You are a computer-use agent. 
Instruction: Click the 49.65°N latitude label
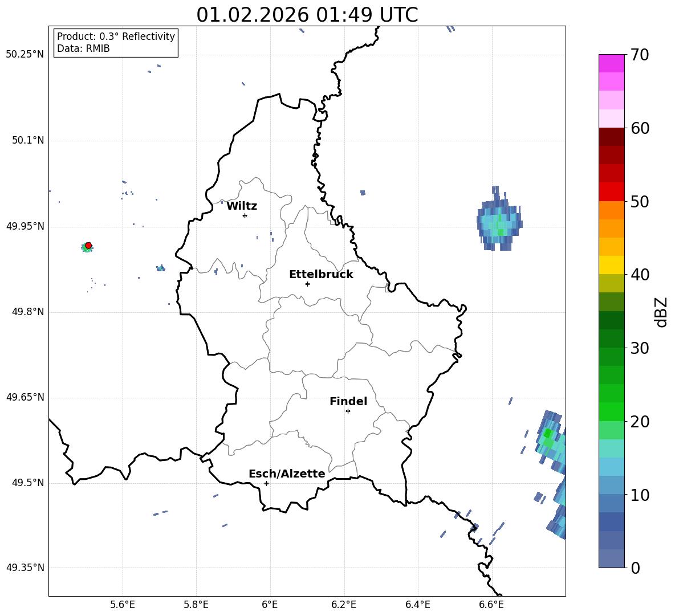pos(25,398)
